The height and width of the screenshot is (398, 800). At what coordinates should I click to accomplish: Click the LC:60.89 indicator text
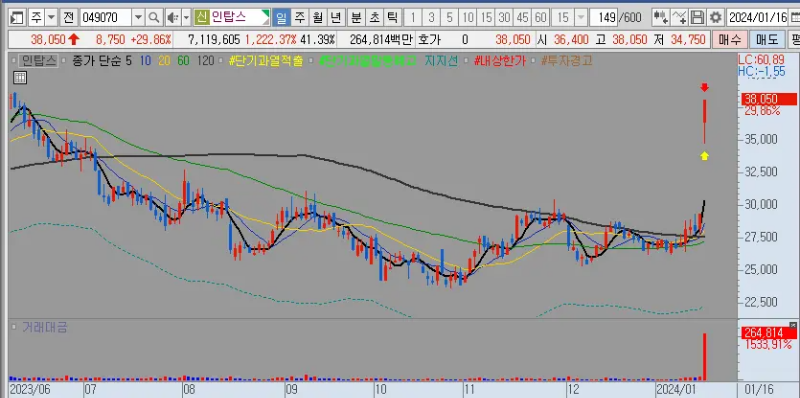761,59
